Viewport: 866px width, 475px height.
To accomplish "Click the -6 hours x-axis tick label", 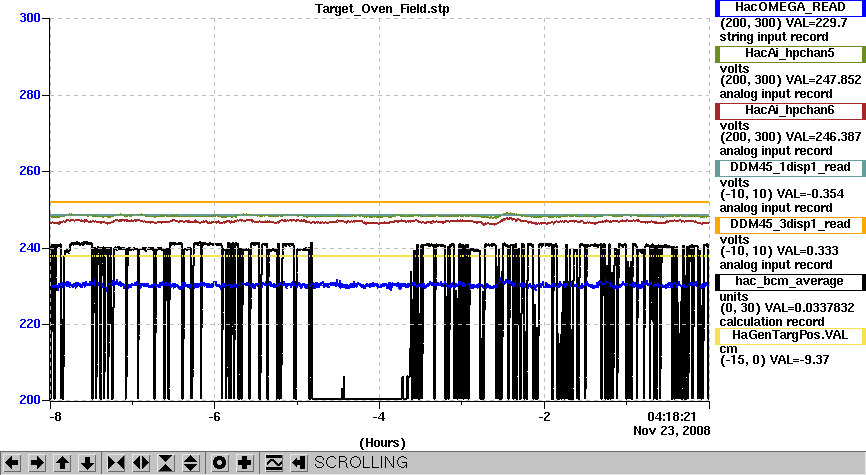I will (x=214, y=416).
